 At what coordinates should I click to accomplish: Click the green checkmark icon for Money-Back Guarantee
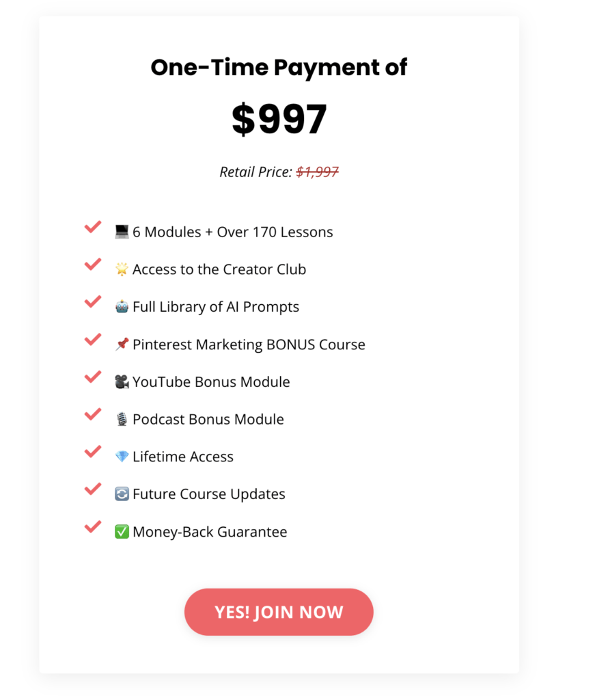pyautogui.click(x=123, y=531)
